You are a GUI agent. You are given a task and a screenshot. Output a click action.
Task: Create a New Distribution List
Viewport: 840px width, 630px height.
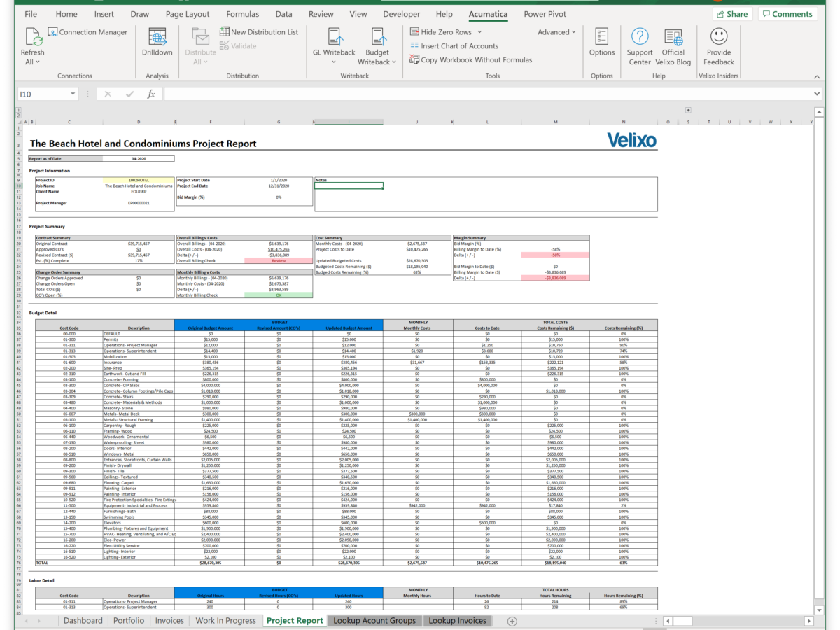click(x=260, y=31)
